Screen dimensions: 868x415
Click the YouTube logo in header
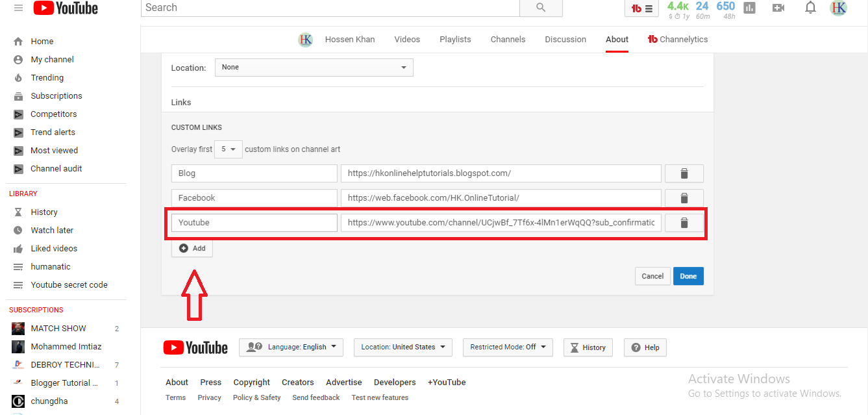[66, 8]
